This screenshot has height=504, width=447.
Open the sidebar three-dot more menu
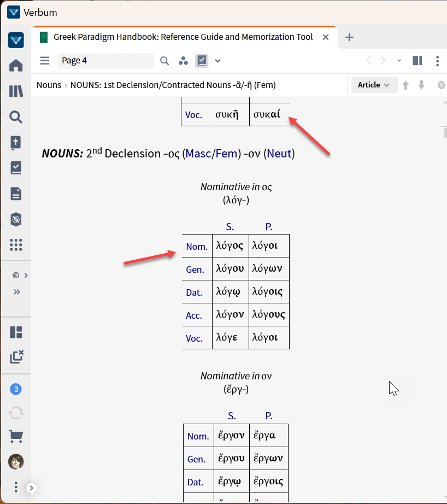tap(16, 487)
